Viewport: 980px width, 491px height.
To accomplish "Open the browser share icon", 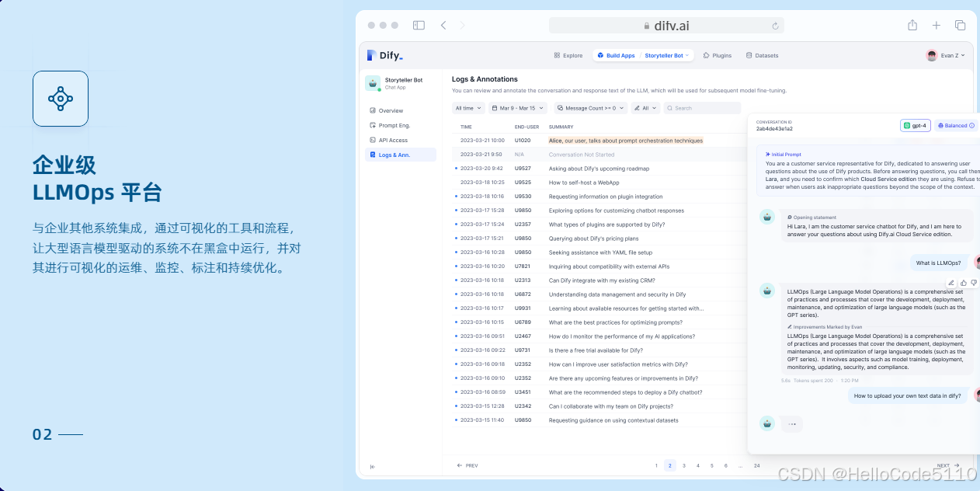I will [x=913, y=25].
